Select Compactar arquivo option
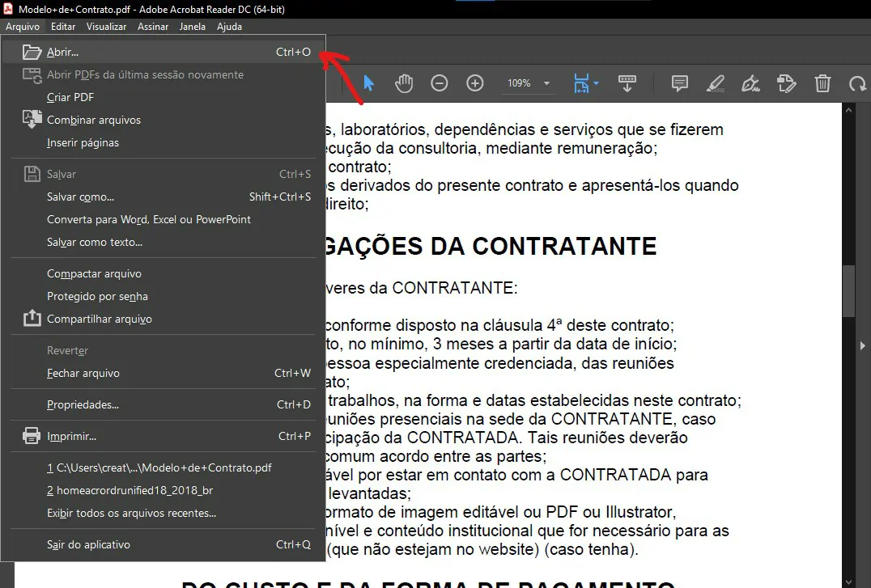Screen dimensions: 871x588 (164, 273)
